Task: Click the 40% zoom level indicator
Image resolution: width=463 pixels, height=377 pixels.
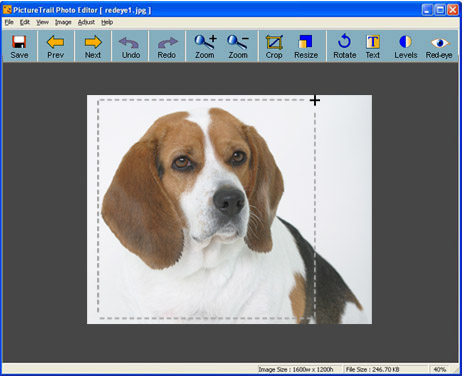Action: pyautogui.click(x=439, y=369)
